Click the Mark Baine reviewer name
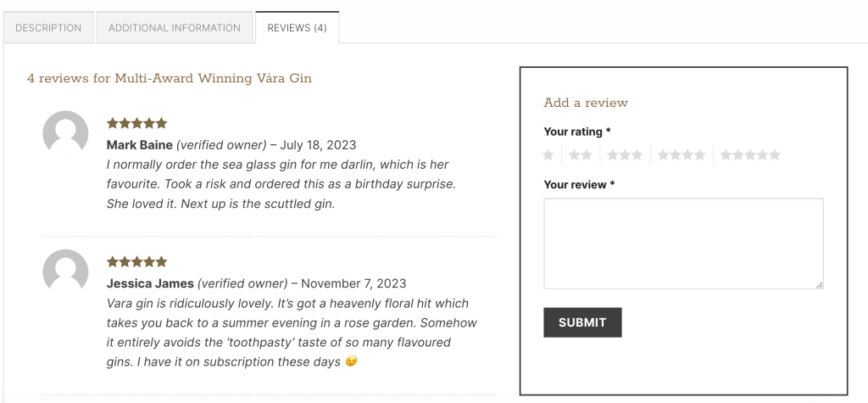Image resolution: width=868 pixels, height=403 pixels. pyautogui.click(x=140, y=145)
